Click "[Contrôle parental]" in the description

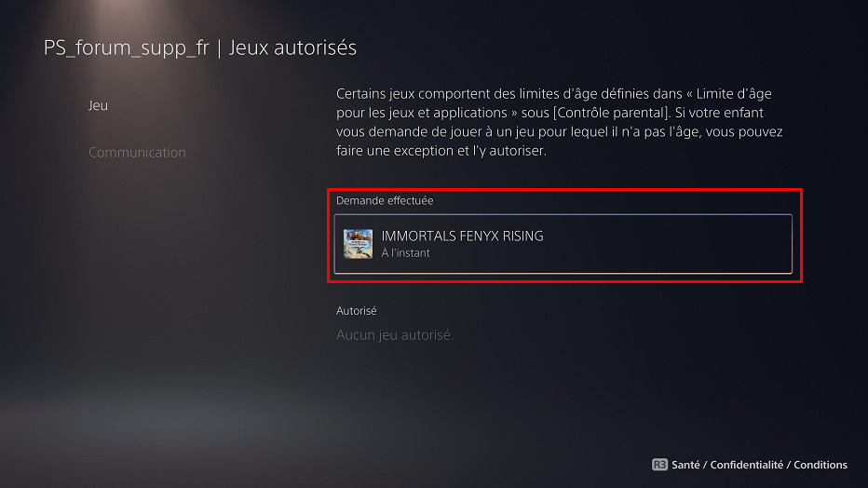coord(611,113)
